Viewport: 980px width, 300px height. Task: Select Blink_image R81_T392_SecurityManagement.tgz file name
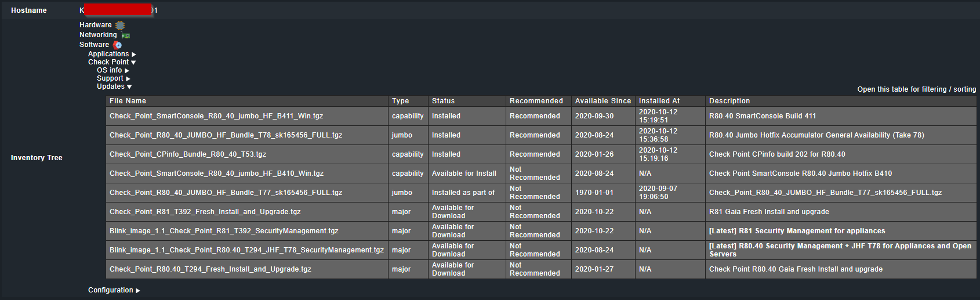(x=224, y=231)
